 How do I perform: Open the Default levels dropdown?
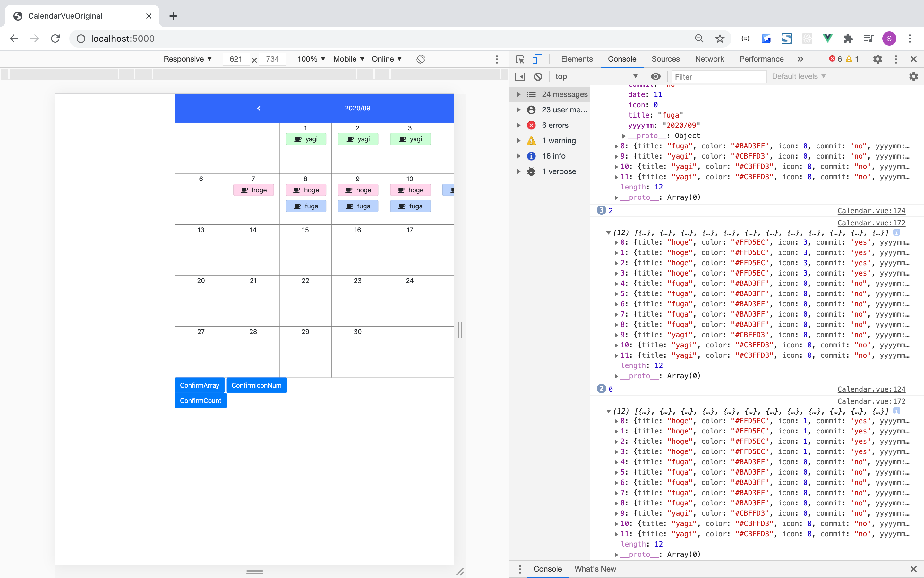pyautogui.click(x=799, y=76)
